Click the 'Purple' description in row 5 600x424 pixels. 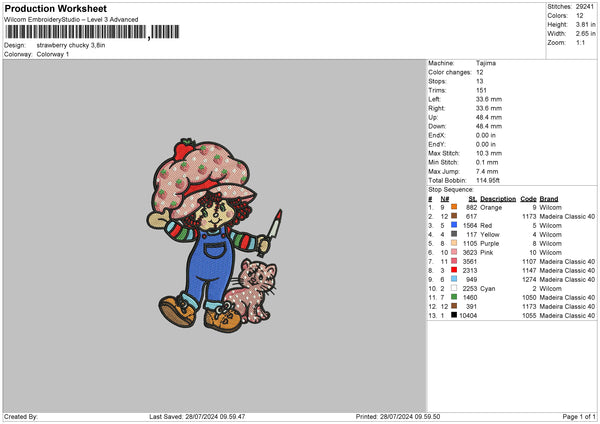click(x=489, y=243)
